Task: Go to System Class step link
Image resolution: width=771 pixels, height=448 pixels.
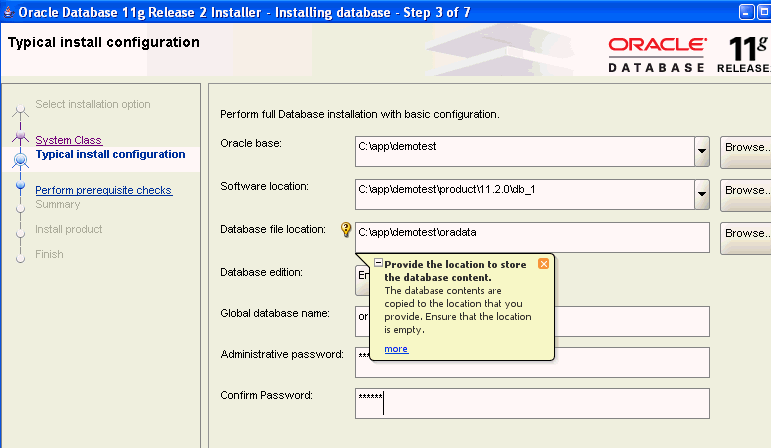Action: (68, 140)
